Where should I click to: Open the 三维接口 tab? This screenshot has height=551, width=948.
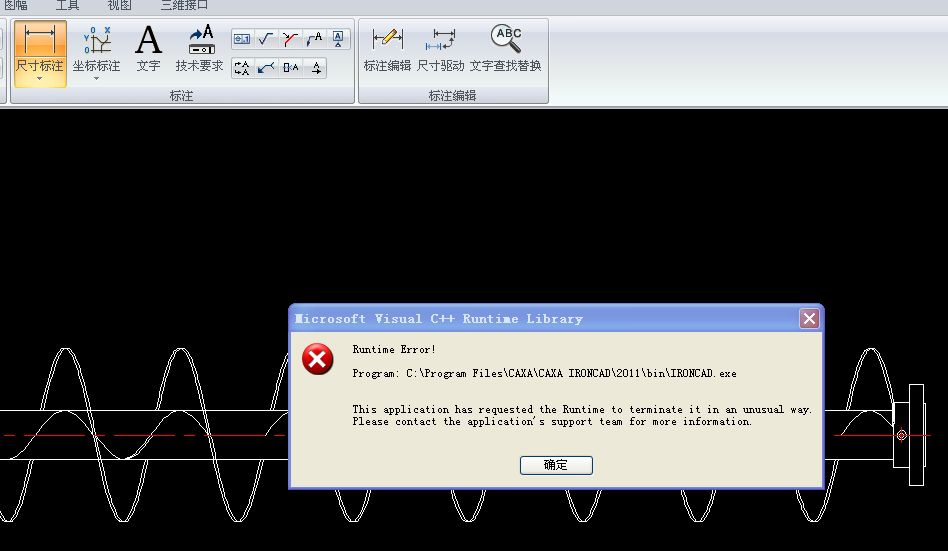pyautogui.click(x=184, y=5)
